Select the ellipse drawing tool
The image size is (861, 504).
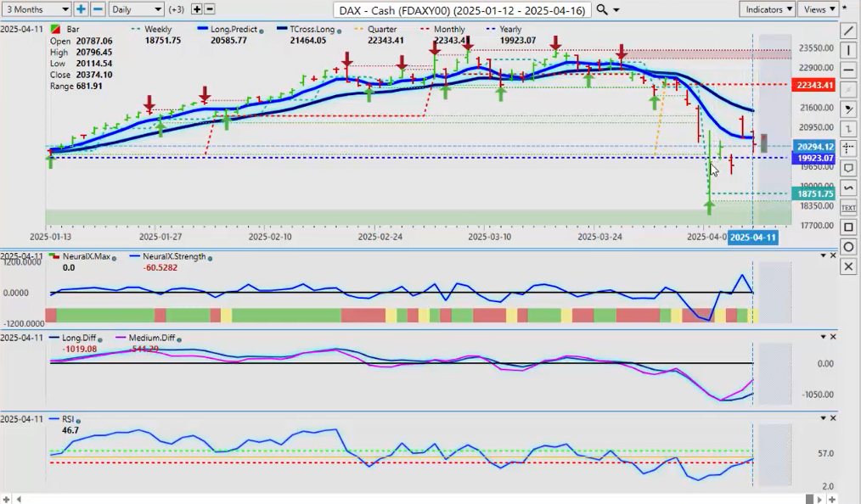pos(848,247)
